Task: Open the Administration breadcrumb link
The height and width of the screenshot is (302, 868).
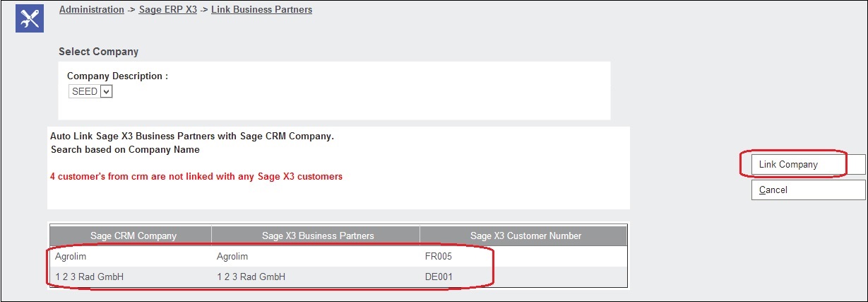Action: (91, 10)
